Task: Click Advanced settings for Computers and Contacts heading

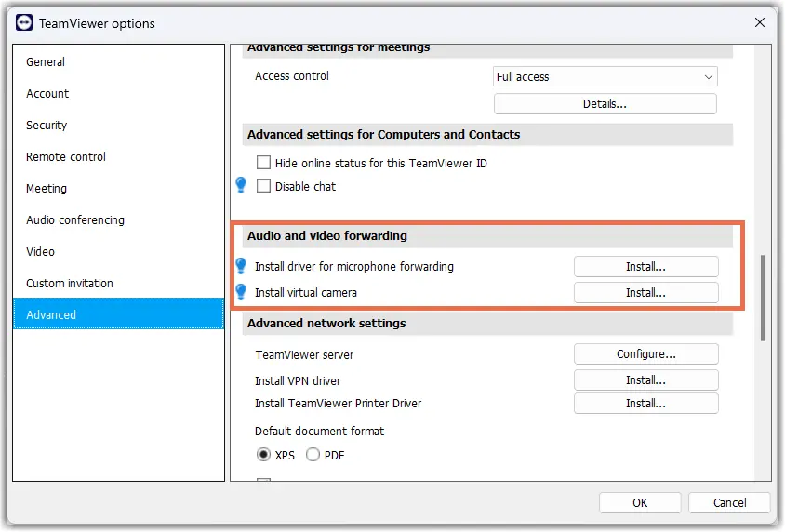Action: pyautogui.click(x=383, y=135)
